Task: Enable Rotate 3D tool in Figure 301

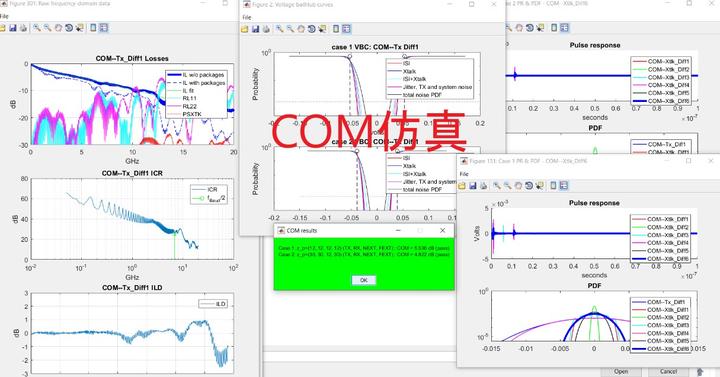Action: (69, 28)
